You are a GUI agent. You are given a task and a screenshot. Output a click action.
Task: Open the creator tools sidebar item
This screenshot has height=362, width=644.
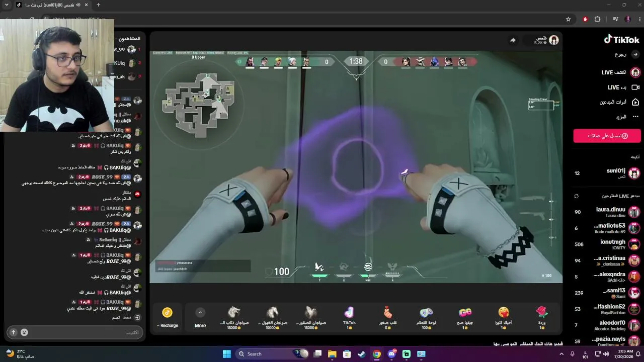tap(619, 102)
